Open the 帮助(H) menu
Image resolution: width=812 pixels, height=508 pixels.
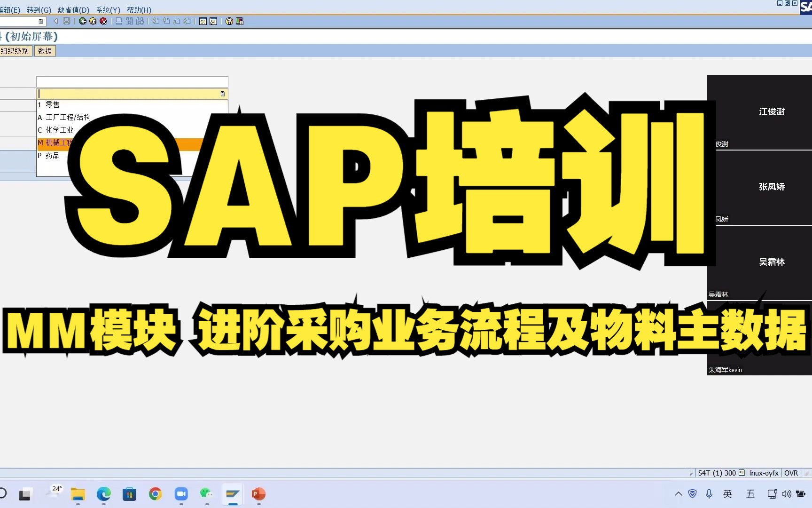tap(140, 9)
